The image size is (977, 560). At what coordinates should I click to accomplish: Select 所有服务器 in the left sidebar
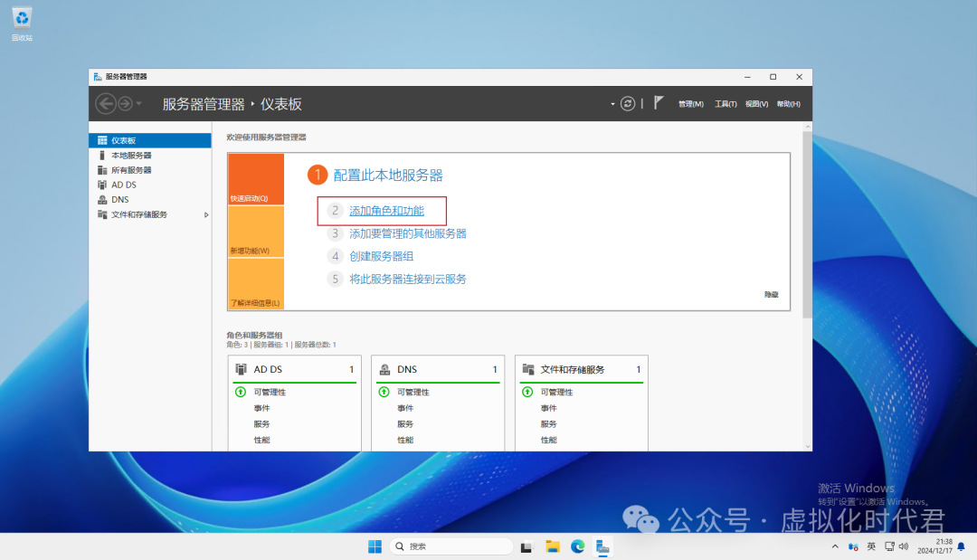click(131, 170)
